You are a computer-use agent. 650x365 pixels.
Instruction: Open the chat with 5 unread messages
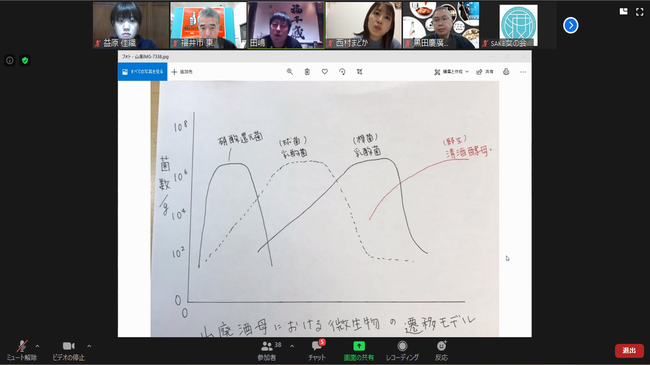(317, 346)
